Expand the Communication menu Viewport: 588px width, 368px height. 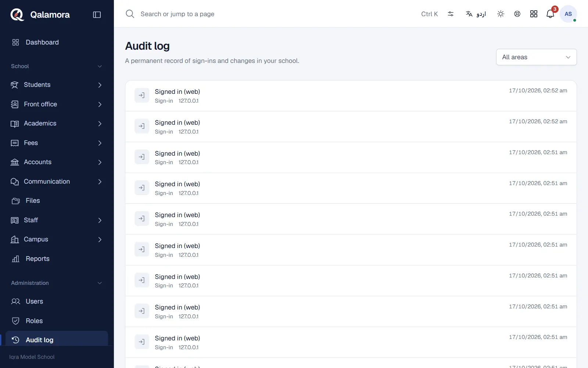(x=57, y=181)
